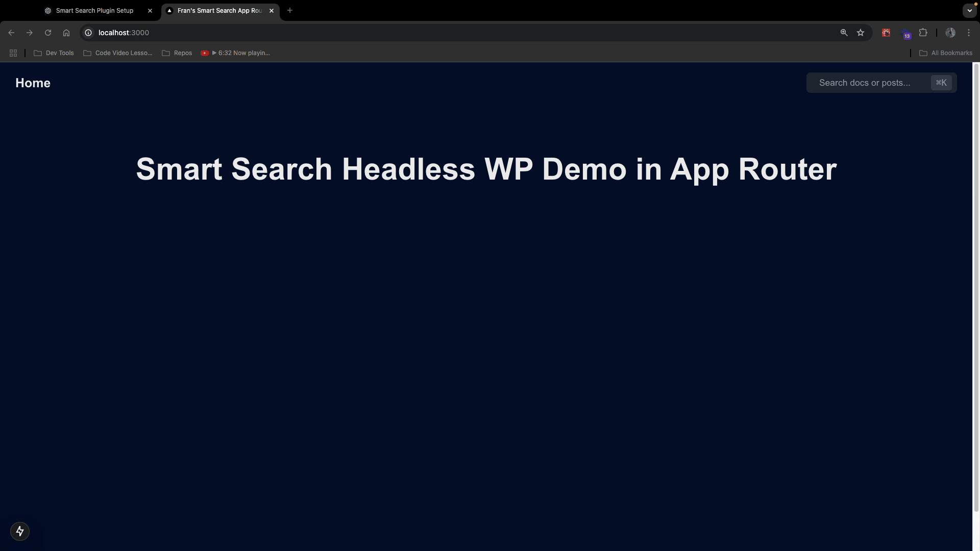This screenshot has width=980, height=551.
Task: Click the Next.js dev tools lightning badge
Action: tap(20, 531)
